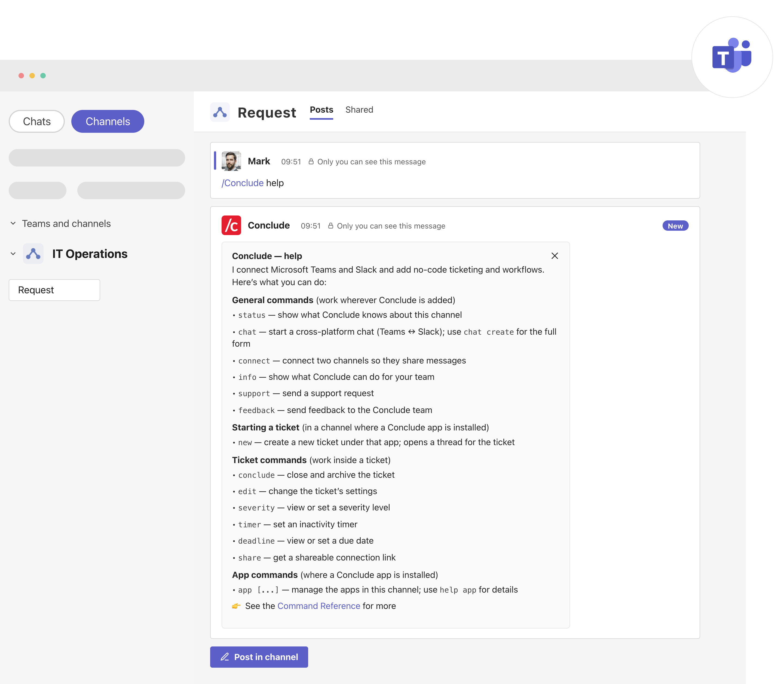Select the Request channel in sidebar
The width and height of the screenshot is (784, 684).
point(55,290)
